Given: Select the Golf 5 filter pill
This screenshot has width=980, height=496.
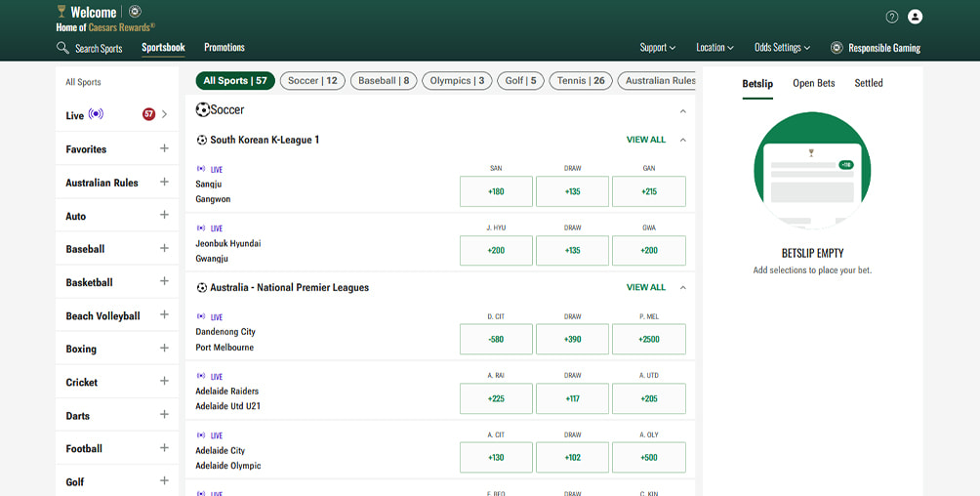Looking at the screenshot, I should coord(520,81).
